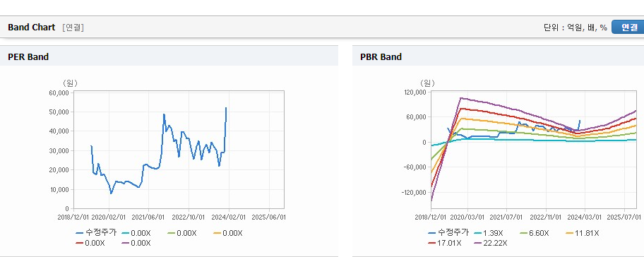Toggle the 11.81X legend series
The image size is (644, 257).
582,233
